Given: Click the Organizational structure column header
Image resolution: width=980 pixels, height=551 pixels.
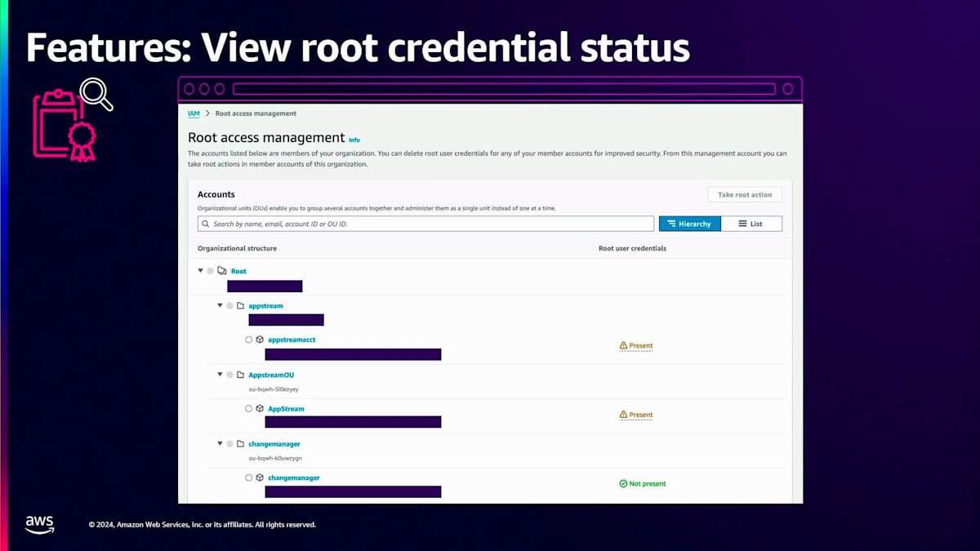Looking at the screenshot, I should tap(237, 248).
